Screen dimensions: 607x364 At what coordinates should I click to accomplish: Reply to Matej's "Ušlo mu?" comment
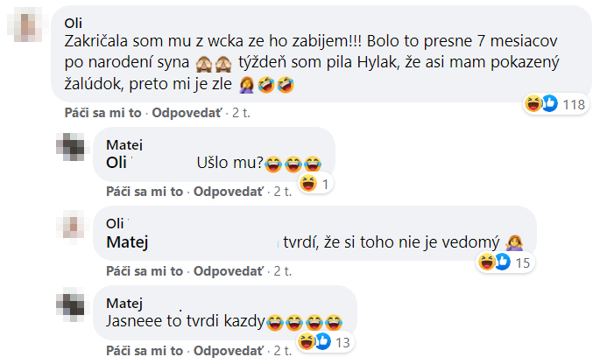pyautogui.click(x=229, y=192)
